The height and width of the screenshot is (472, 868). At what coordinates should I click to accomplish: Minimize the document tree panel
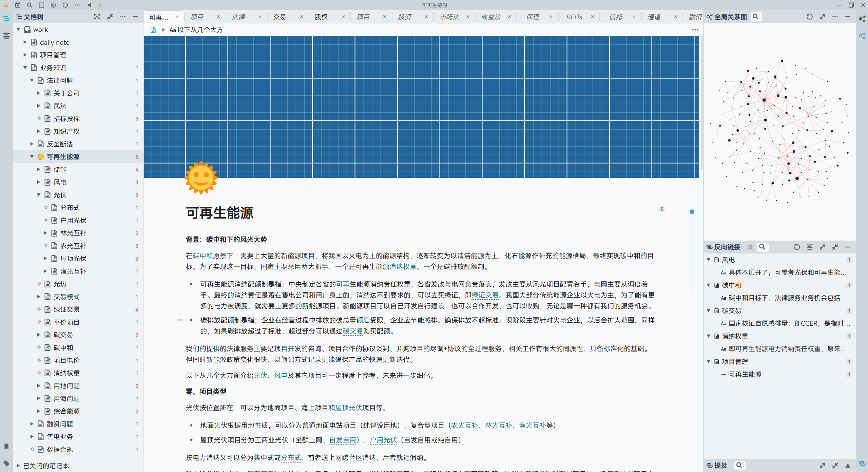pos(135,17)
